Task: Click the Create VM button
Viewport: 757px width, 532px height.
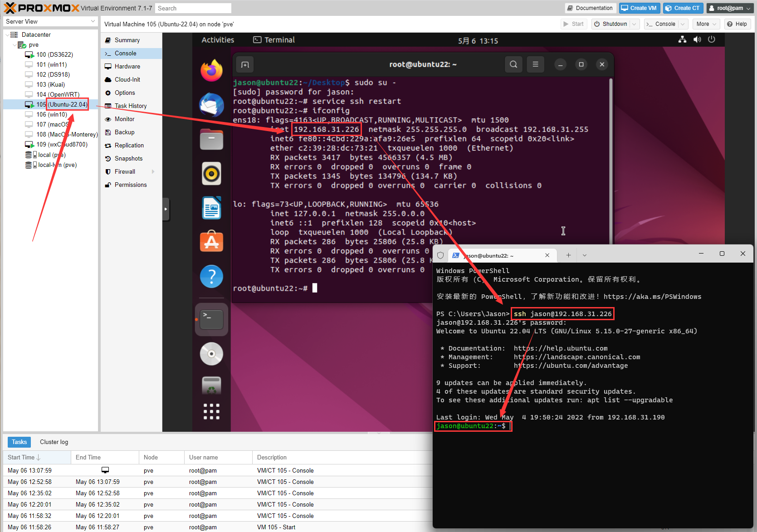Action: coord(639,8)
